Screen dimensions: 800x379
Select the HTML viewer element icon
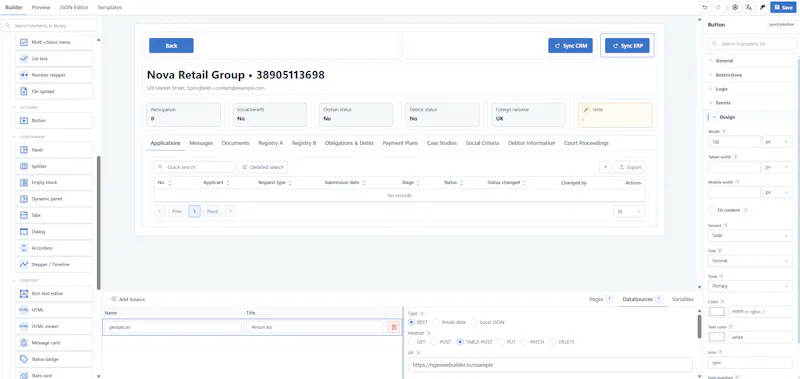(x=23, y=326)
